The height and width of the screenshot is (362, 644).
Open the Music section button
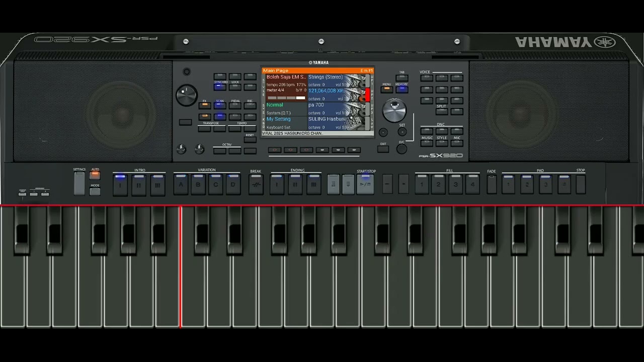click(427, 143)
